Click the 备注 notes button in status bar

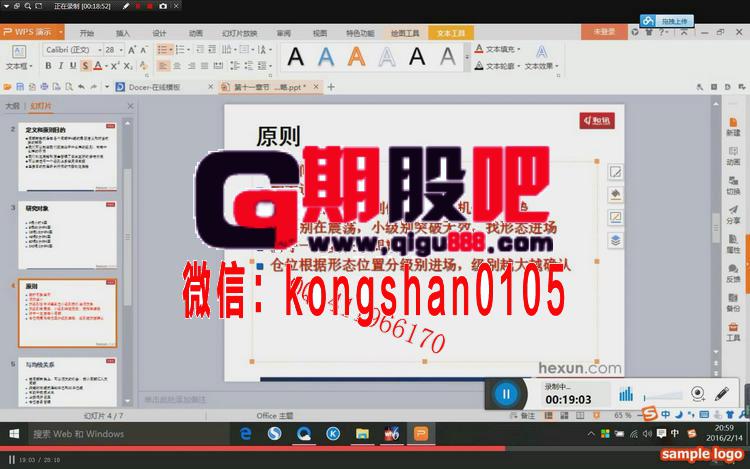click(x=523, y=415)
